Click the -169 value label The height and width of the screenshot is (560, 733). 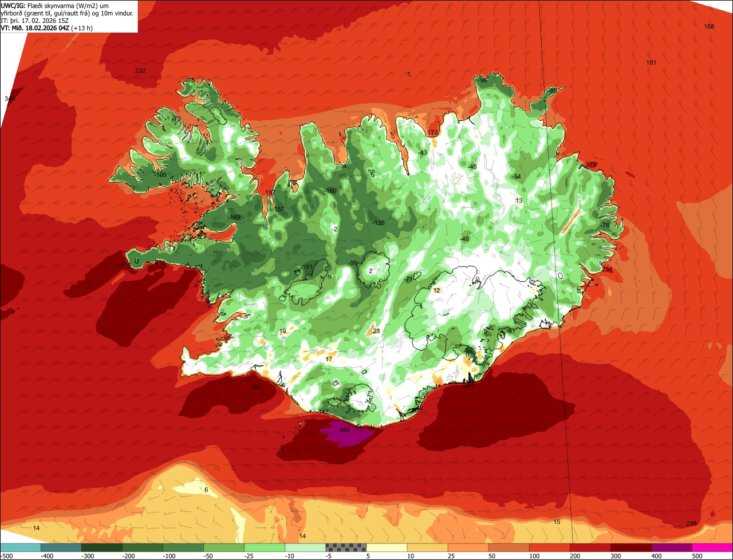click(x=234, y=218)
